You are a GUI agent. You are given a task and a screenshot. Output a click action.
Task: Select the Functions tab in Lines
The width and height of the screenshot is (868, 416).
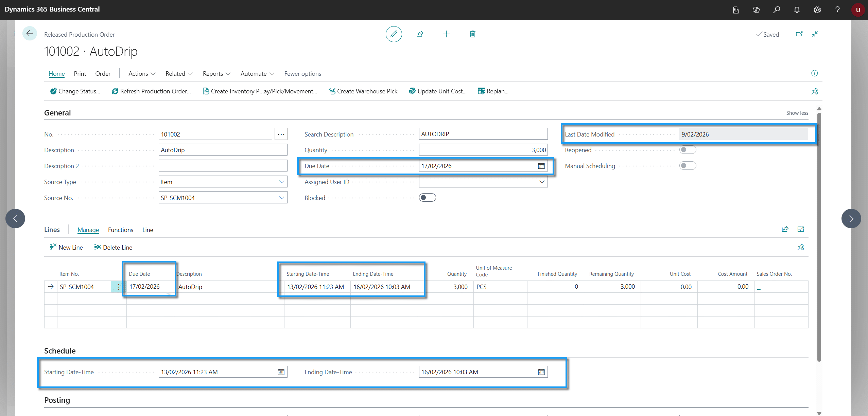point(120,230)
